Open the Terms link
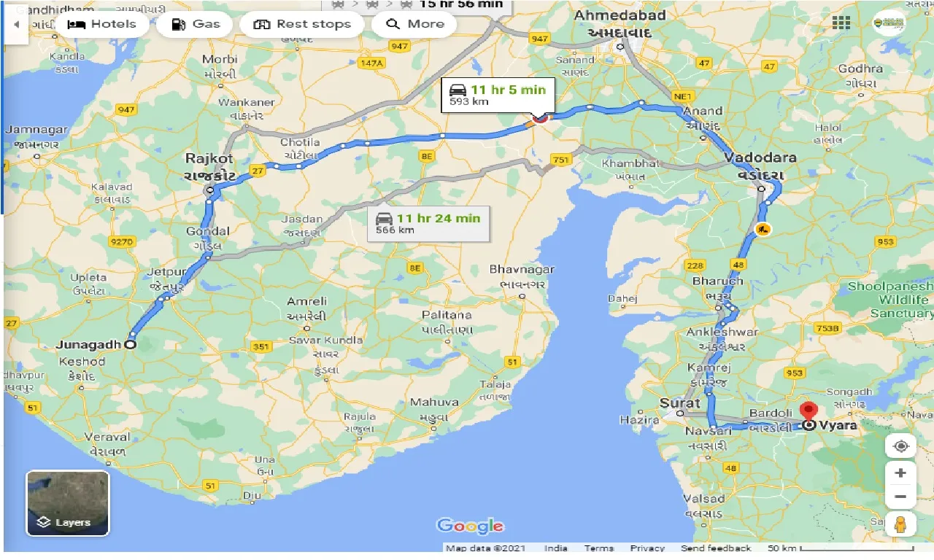 pyautogui.click(x=598, y=548)
